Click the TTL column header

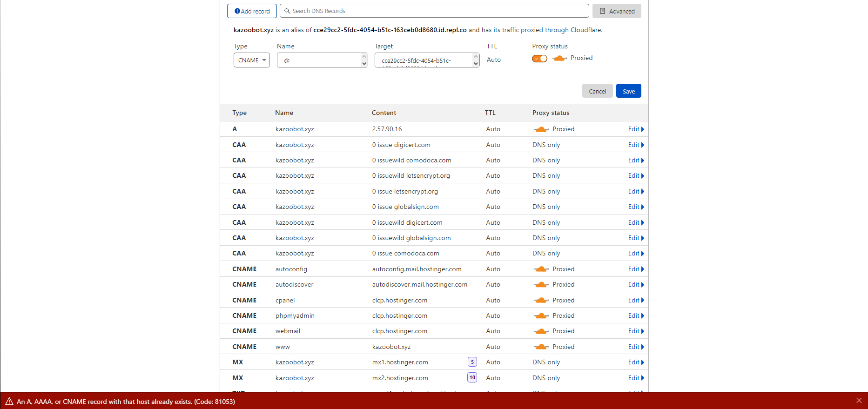click(490, 113)
